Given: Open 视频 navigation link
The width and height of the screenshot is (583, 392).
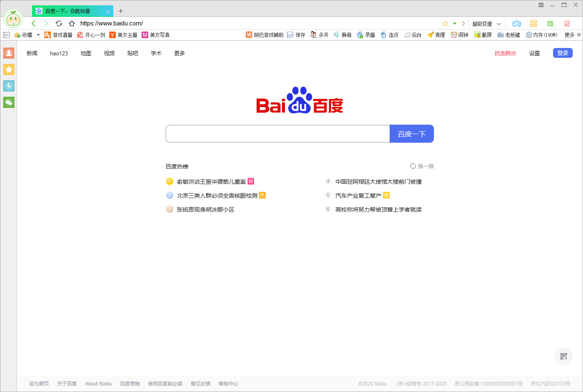Looking at the screenshot, I should click(109, 53).
